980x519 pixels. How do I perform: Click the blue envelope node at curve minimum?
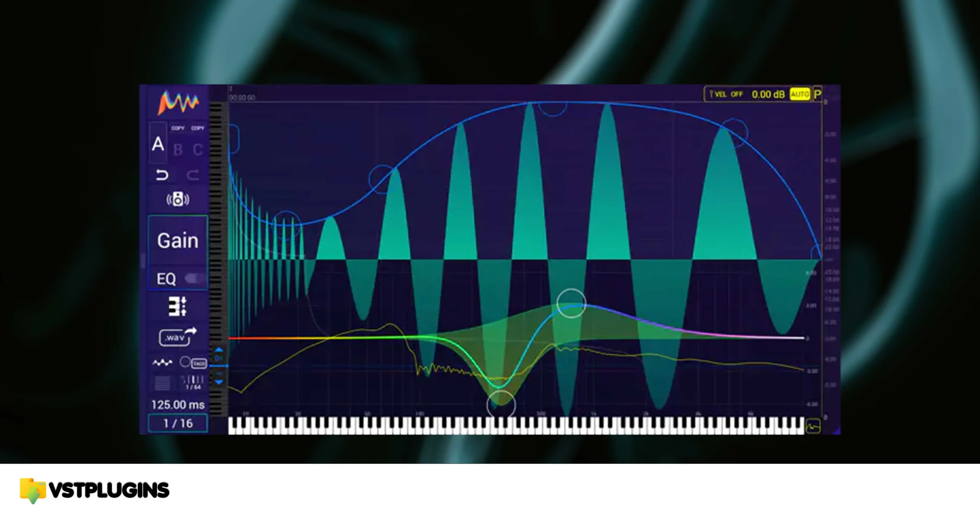(286, 225)
